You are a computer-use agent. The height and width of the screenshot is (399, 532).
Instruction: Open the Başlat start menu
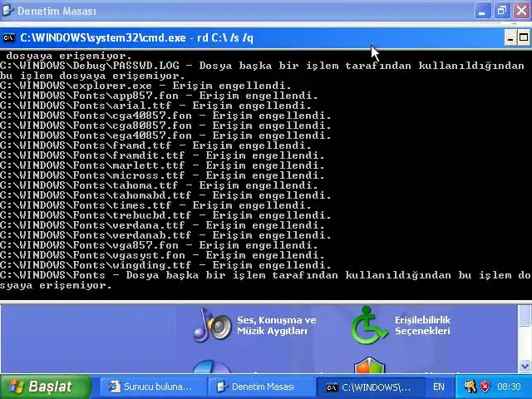pos(45,387)
